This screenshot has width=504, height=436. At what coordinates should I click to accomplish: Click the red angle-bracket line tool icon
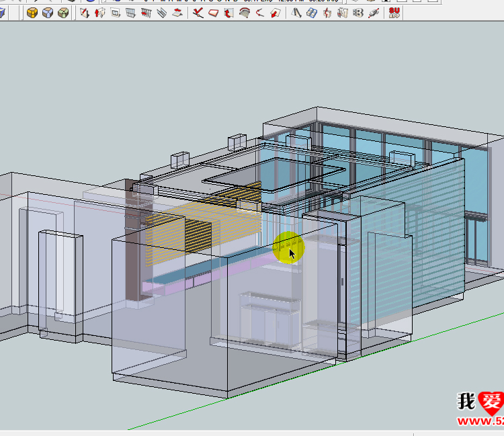click(x=260, y=13)
